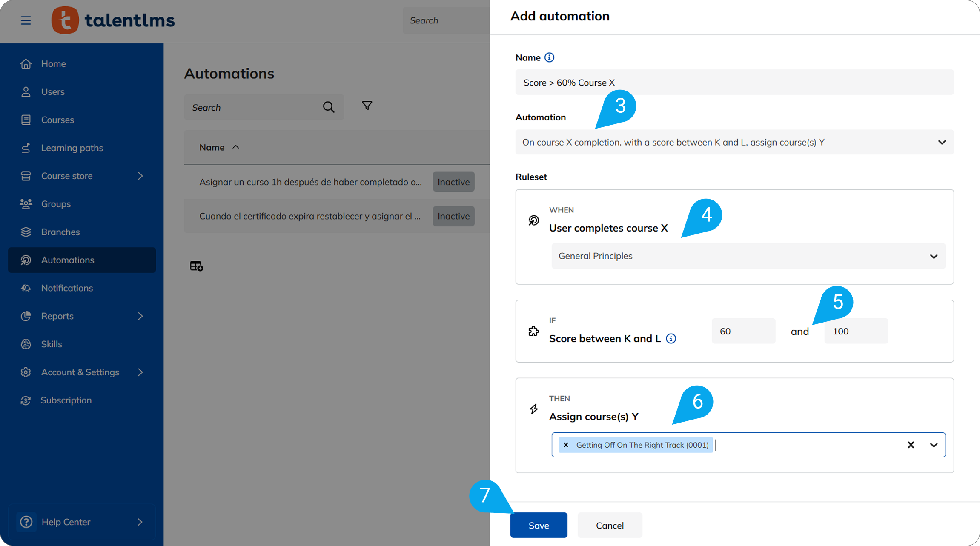Click the automations filter funnel icon

click(x=367, y=106)
